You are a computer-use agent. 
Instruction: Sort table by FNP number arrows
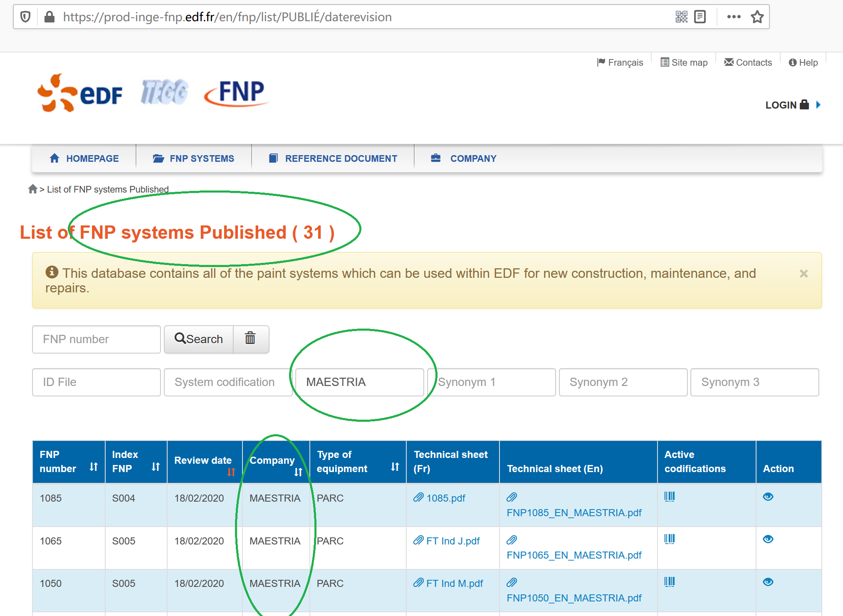click(x=94, y=467)
